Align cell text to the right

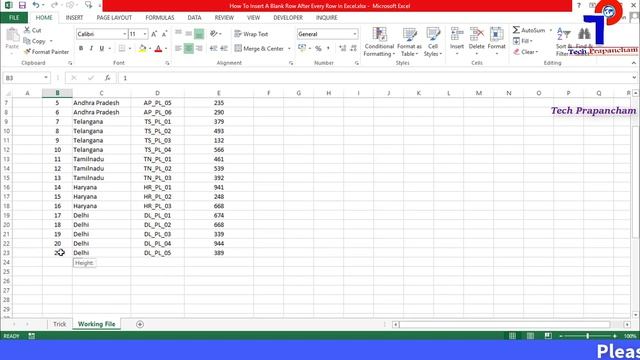pos(199,49)
